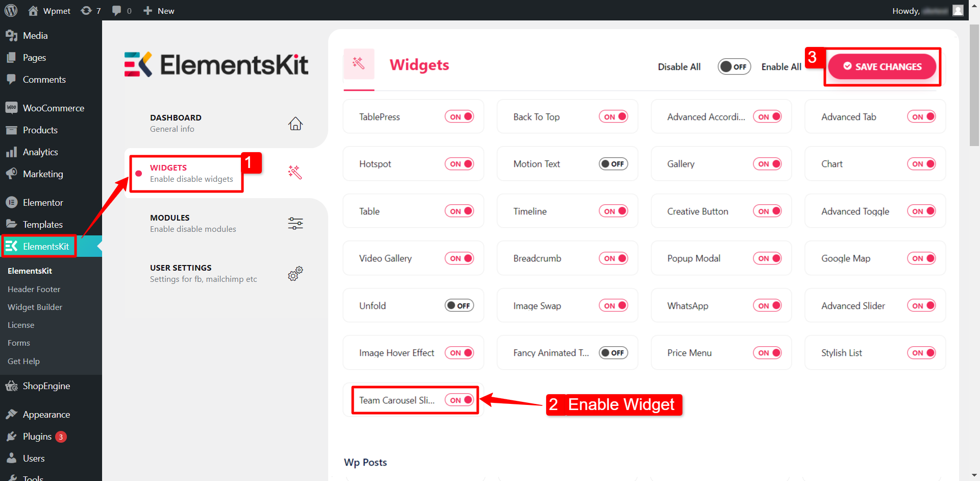Toggle the Stylish List widget switch
The width and height of the screenshot is (980, 481).
[x=921, y=353]
